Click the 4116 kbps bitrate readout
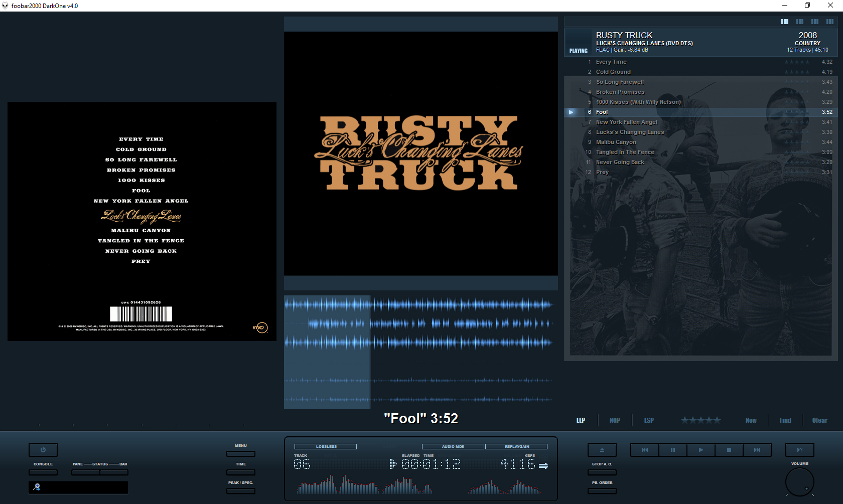The height and width of the screenshot is (504, 843). 517,464
